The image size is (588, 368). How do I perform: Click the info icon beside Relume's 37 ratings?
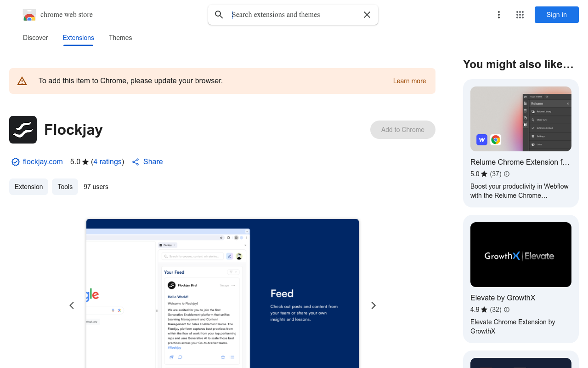pyautogui.click(x=507, y=174)
